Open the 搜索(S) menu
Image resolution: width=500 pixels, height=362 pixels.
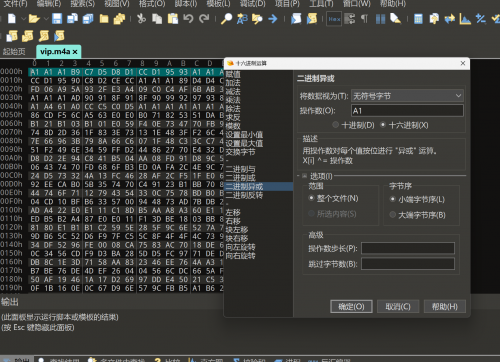pyautogui.click(x=83, y=4)
